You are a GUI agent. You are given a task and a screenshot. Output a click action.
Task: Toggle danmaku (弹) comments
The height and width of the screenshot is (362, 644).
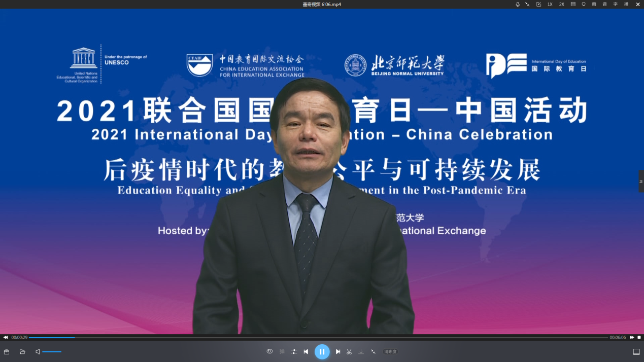(282, 352)
